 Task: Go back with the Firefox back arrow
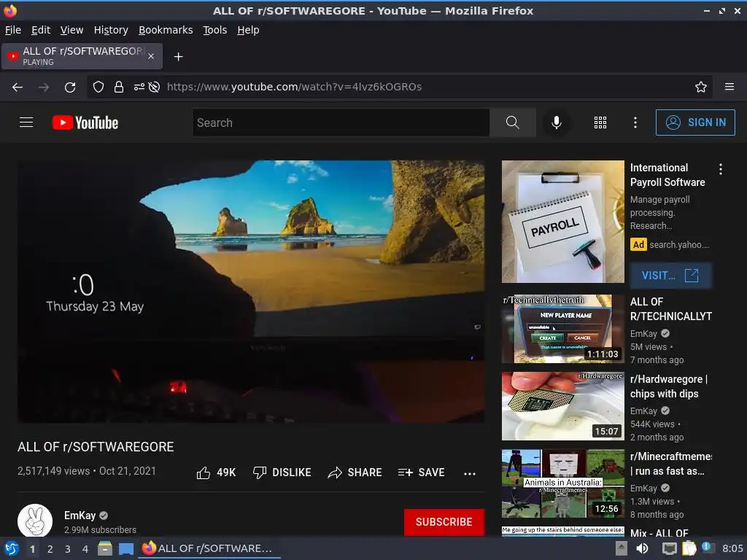point(18,87)
